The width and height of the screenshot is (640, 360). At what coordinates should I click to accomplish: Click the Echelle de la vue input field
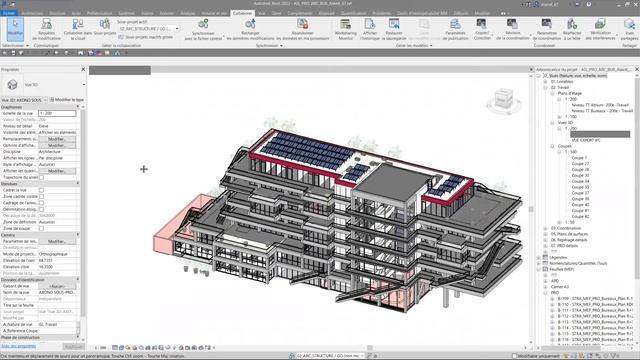tap(57, 113)
